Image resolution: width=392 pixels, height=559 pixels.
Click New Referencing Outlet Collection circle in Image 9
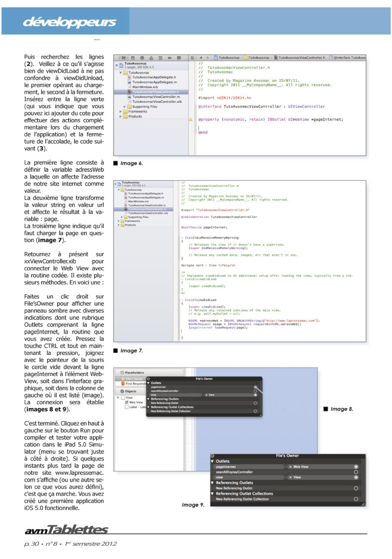[x=356, y=499]
